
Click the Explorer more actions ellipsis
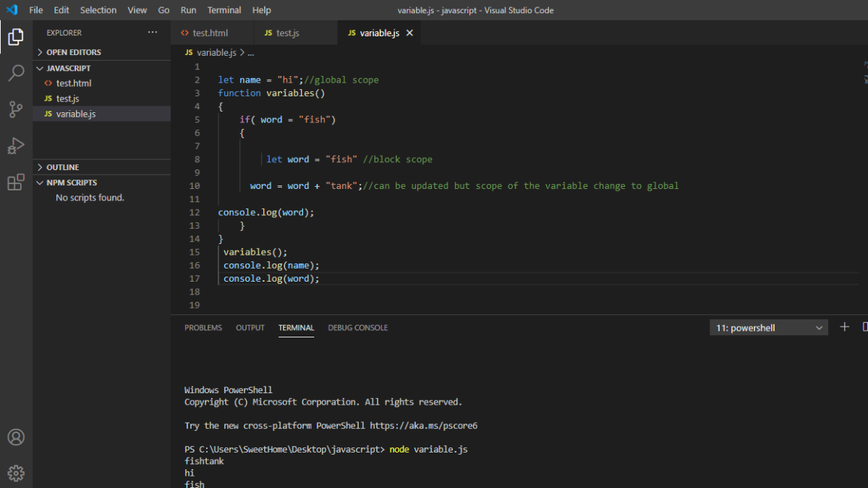coord(152,33)
